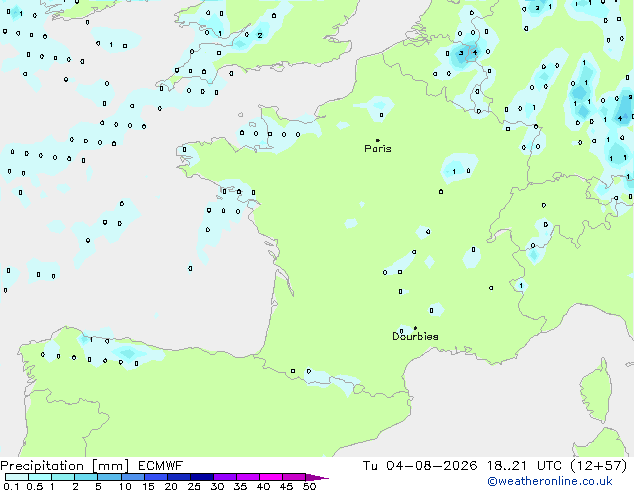Viewport: 634px width, 490px height.
Task: Click the forecast offset '(12+57)'
Action: click(598, 466)
